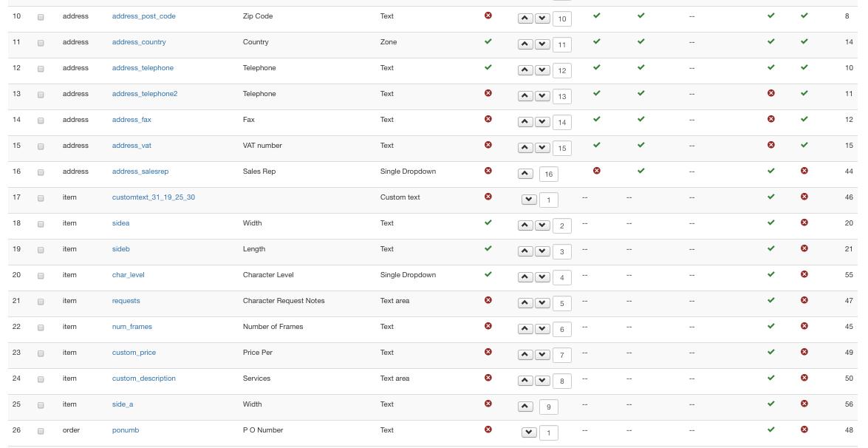Move customtext_31_19_25_30 row down
Screen dimensions: 868x448
click(x=529, y=200)
